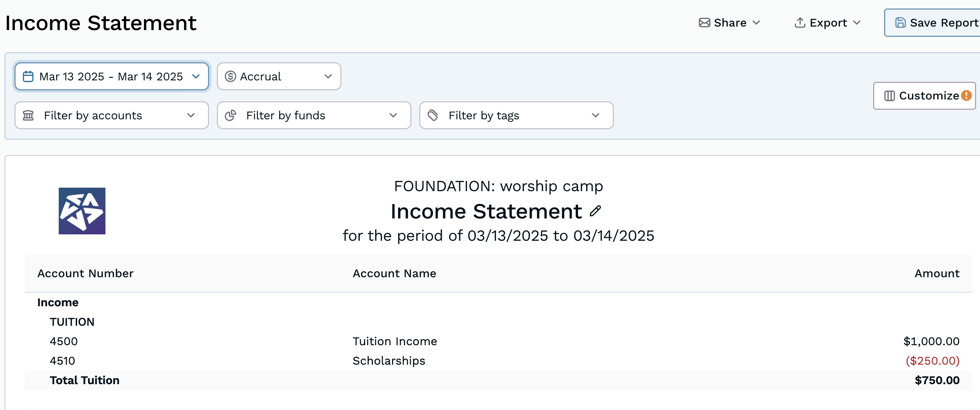Open the Mar 13 2025 date range dropdown
980x410 pixels.
[x=111, y=76]
